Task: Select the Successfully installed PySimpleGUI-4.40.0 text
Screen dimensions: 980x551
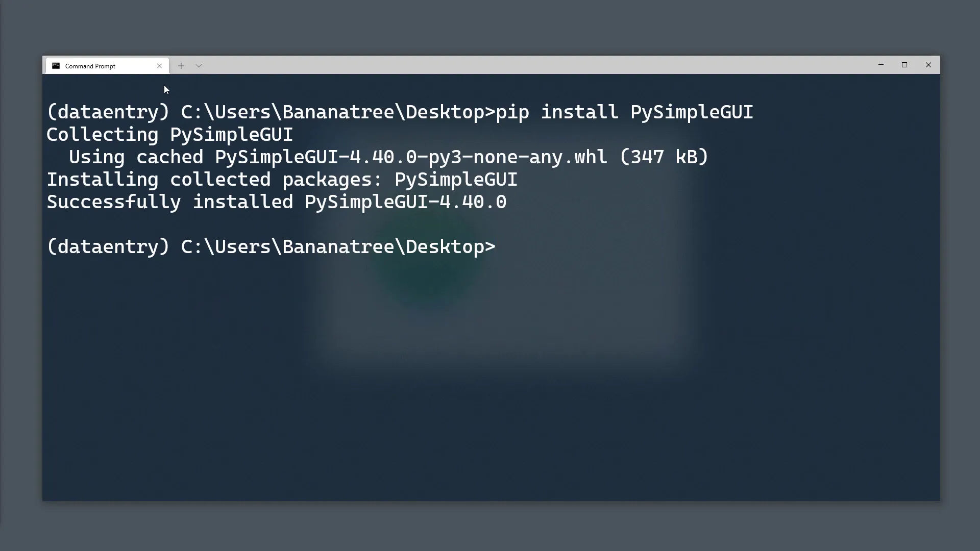Action: coord(276,202)
